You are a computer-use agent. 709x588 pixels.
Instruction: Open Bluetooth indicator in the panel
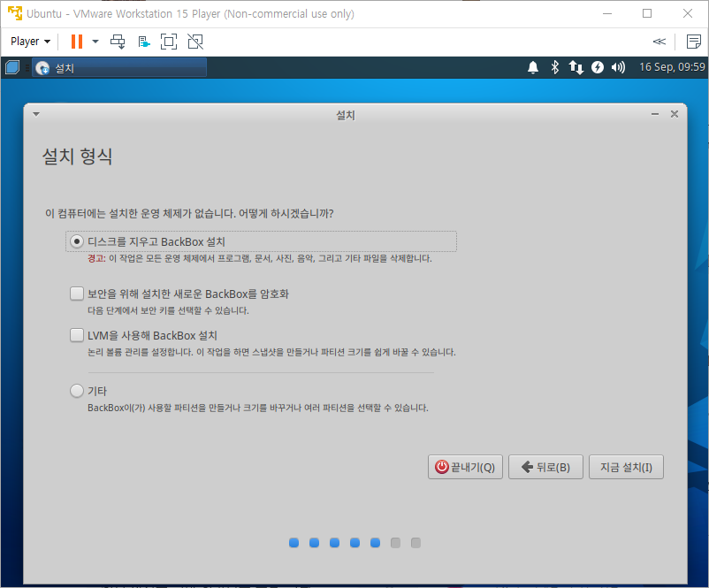555,67
